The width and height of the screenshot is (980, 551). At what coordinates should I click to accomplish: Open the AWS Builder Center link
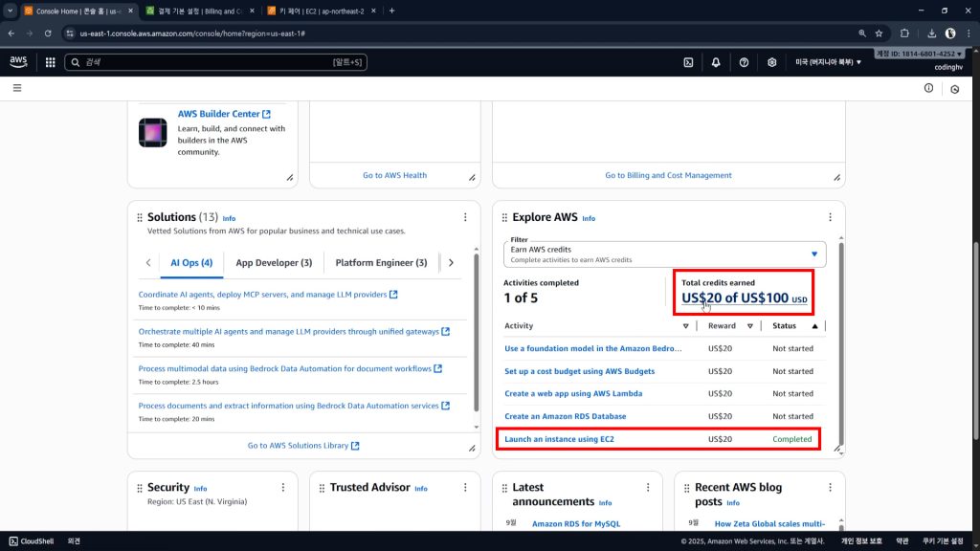coord(224,114)
